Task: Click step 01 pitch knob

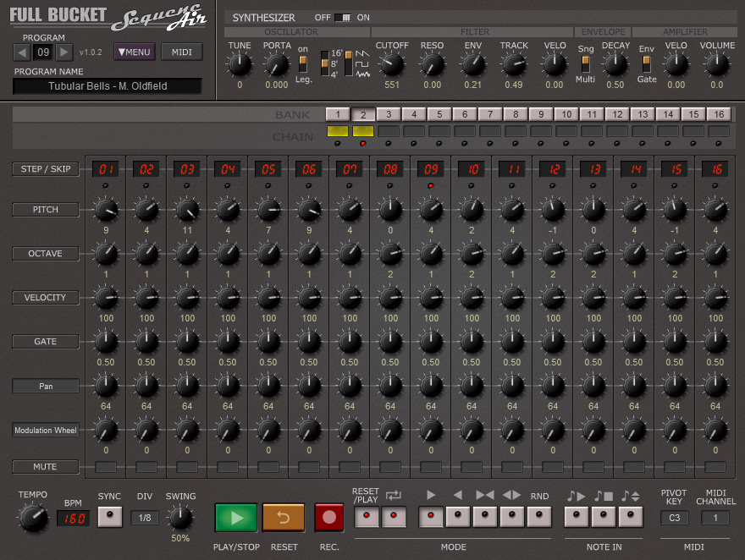Action: coord(106,211)
